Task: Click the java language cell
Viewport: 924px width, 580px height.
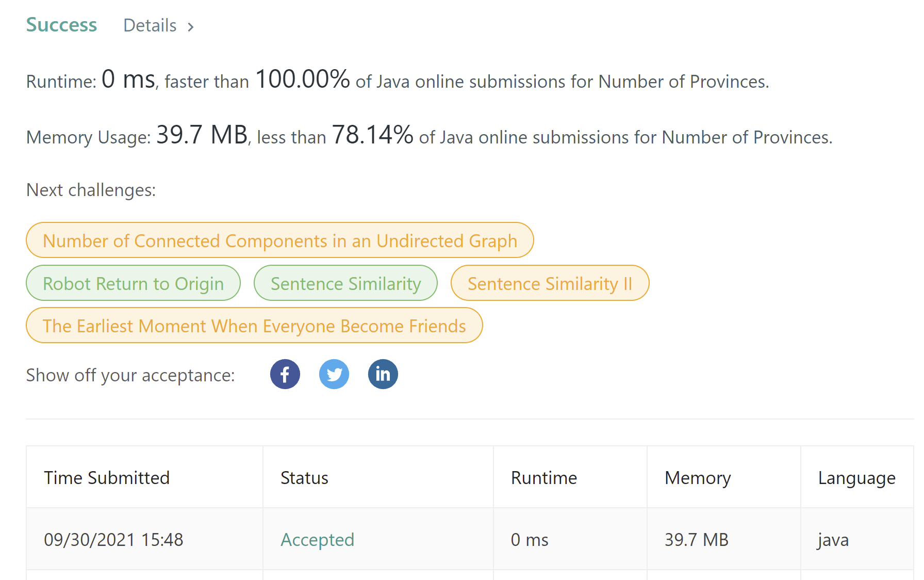Action: coord(833,540)
